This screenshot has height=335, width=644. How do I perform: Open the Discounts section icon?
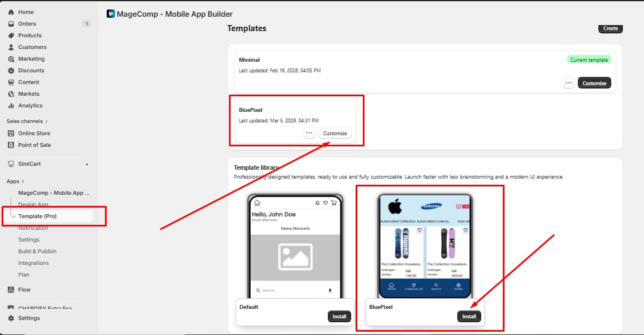(x=11, y=71)
